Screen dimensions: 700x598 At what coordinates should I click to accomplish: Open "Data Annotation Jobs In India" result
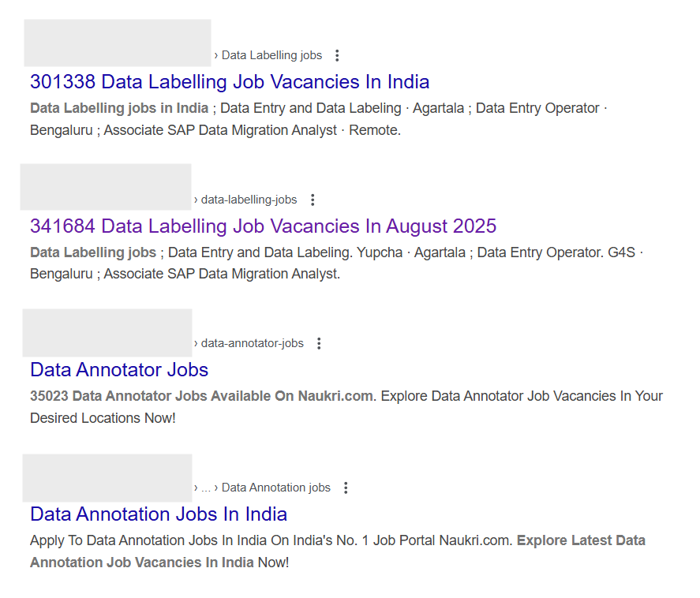coord(159,514)
